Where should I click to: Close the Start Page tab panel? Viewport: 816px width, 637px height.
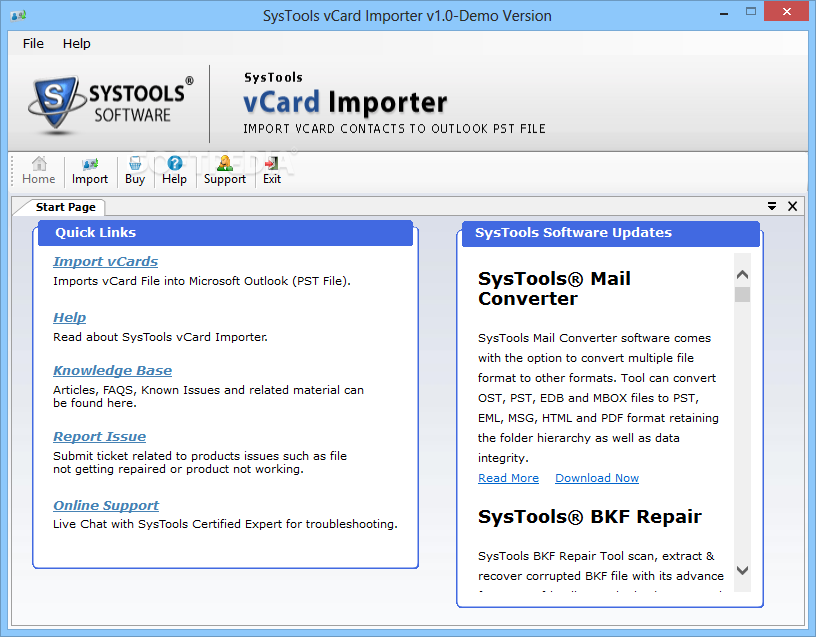(x=792, y=206)
